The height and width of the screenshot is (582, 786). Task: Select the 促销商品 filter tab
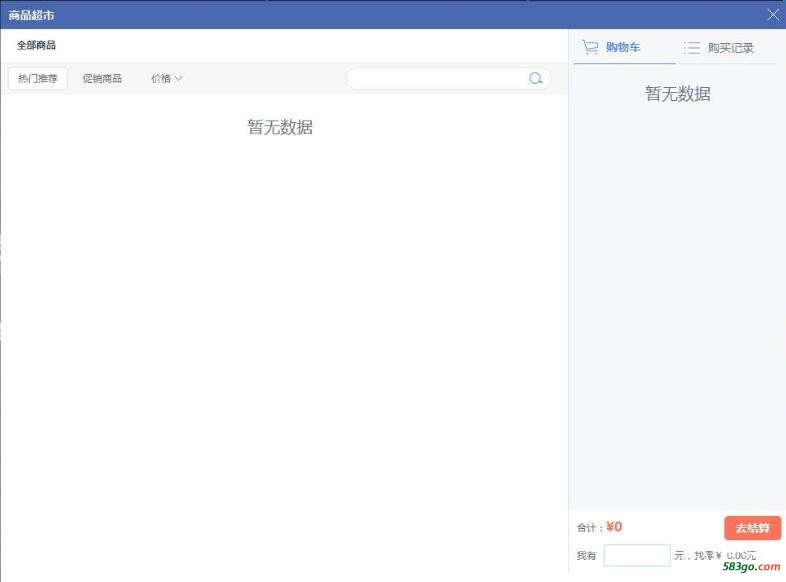102,78
